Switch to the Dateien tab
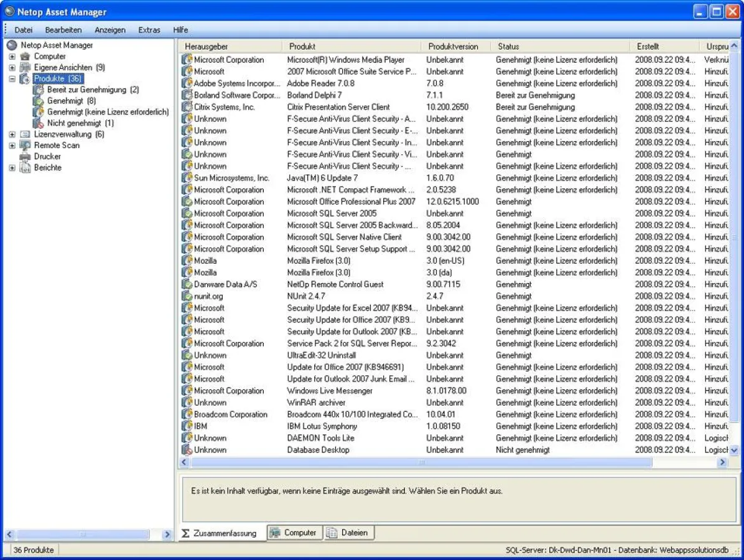 (x=350, y=533)
